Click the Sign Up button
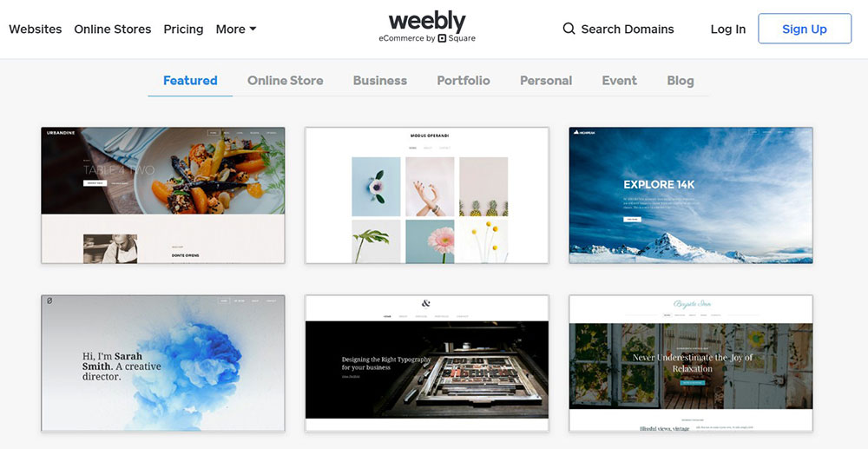The height and width of the screenshot is (449, 868). [805, 29]
